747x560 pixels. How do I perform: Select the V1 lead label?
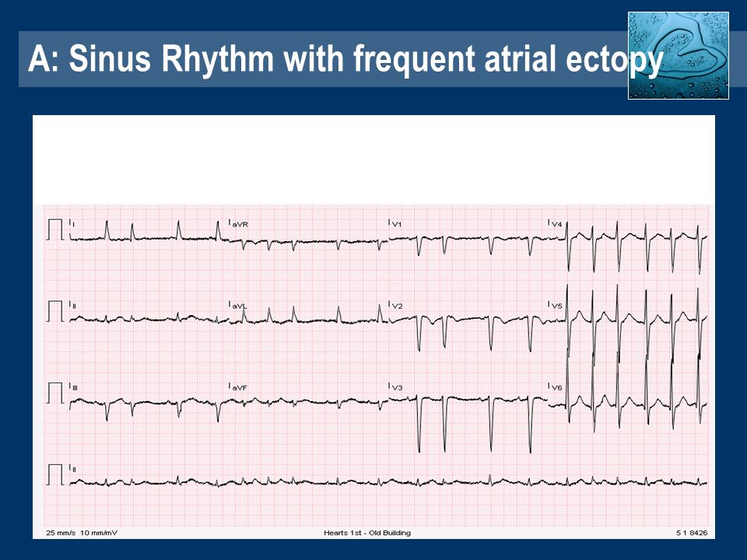tap(398, 224)
